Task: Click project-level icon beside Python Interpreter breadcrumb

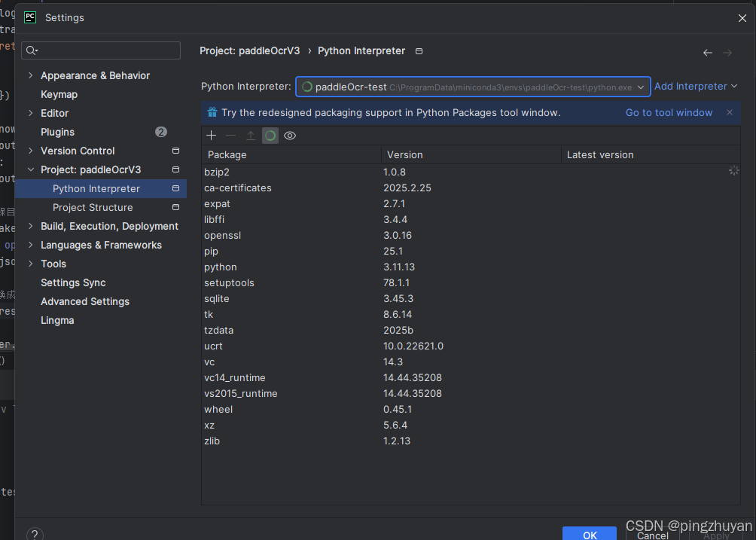Action: tap(419, 51)
